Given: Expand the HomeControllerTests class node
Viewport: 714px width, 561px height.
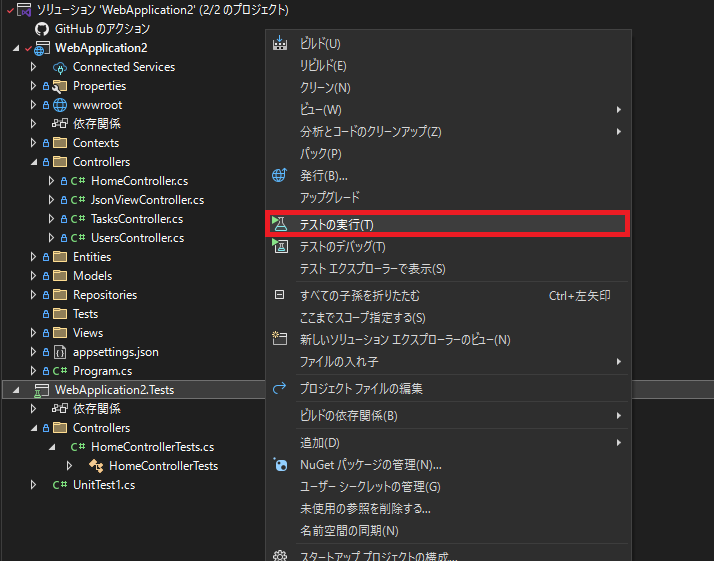Looking at the screenshot, I should (x=69, y=466).
